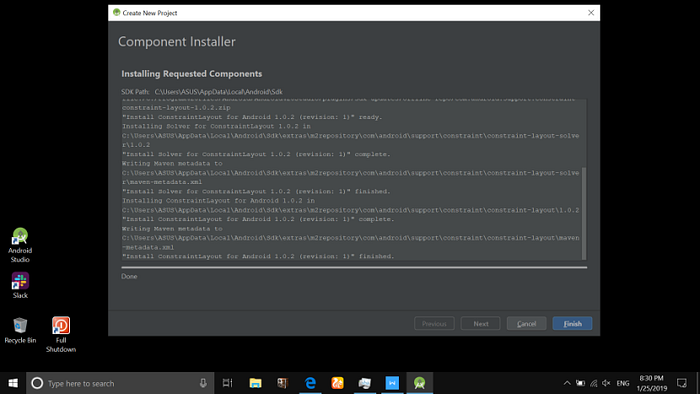
Task: Click the Finish button
Action: click(572, 323)
